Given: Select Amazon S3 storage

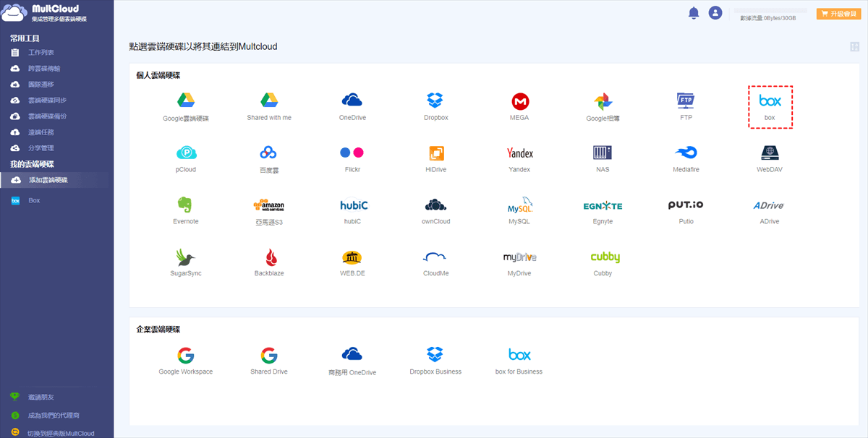Looking at the screenshot, I should (x=269, y=206).
